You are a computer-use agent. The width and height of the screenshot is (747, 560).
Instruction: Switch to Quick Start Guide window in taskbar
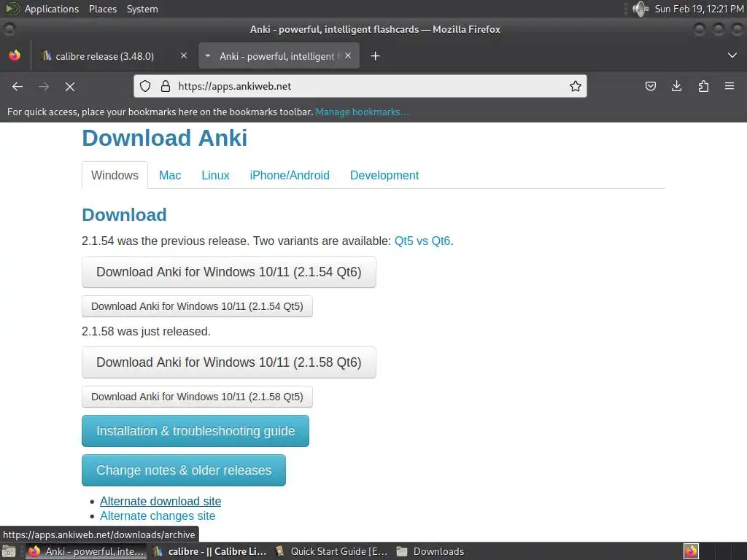click(332, 551)
